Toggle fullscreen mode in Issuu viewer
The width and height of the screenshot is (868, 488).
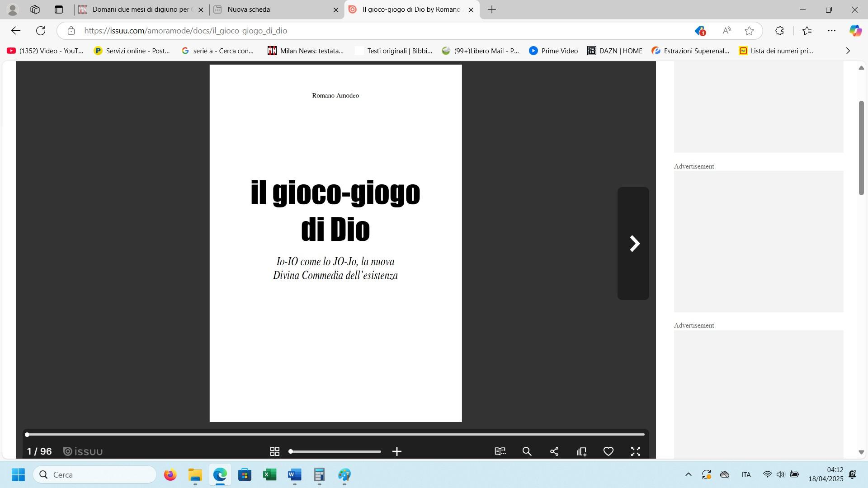[x=636, y=451]
